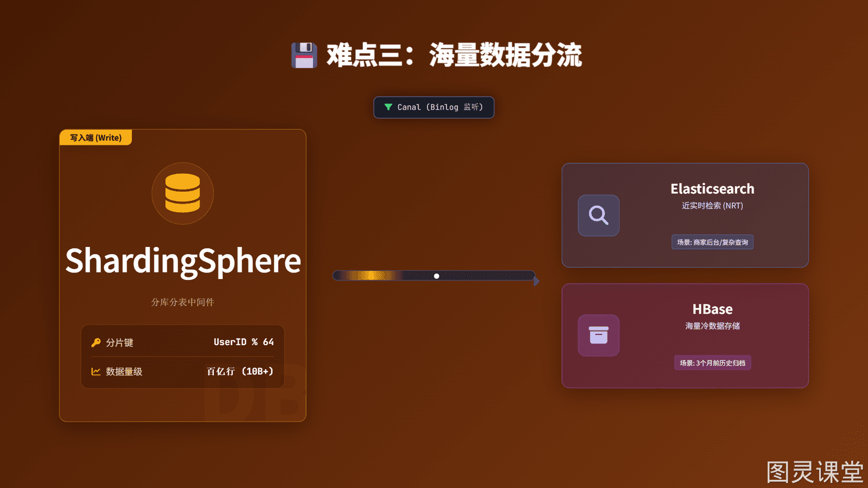
Task: Click the key icon next to 分片键
Action: tap(96, 343)
